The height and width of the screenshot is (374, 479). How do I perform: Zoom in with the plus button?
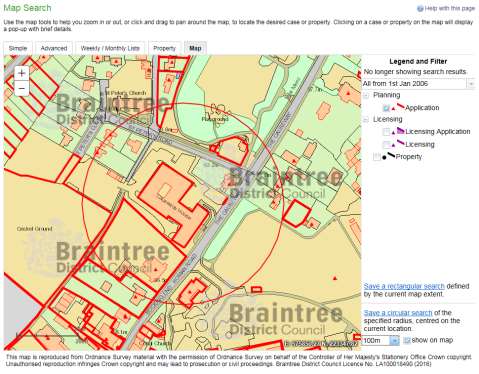(22, 73)
